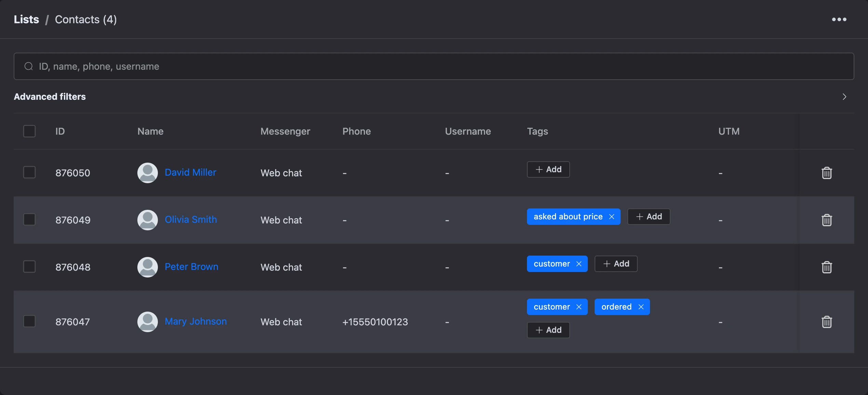Image resolution: width=868 pixels, height=395 pixels.
Task: Remove 'customer' tag from Mary Johnson
Action: point(579,307)
